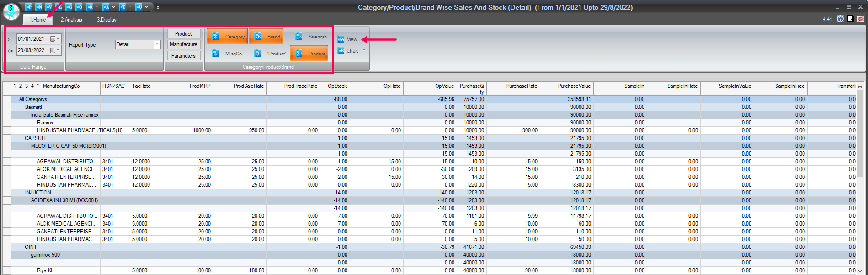
Task: Click the TaxRate column header
Action: [145, 88]
